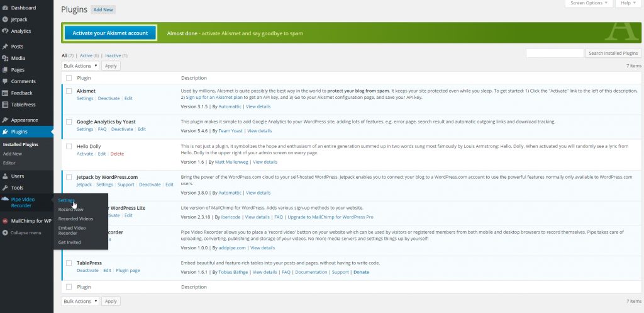Click the Collapse menu arrow icon

point(5,232)
